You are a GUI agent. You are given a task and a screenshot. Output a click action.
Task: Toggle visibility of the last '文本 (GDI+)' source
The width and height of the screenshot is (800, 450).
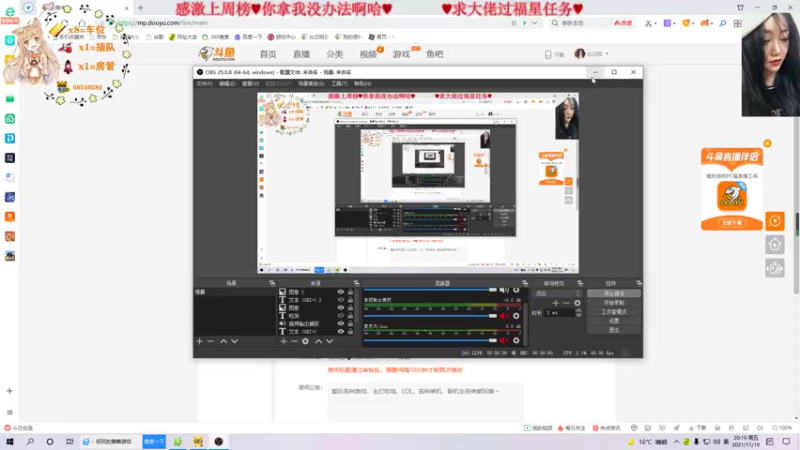click(x=340, y=332)
